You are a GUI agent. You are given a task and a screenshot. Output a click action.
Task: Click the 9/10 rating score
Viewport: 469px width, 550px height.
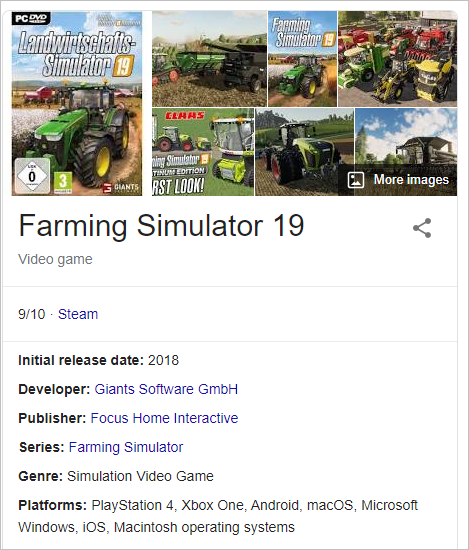32,314
